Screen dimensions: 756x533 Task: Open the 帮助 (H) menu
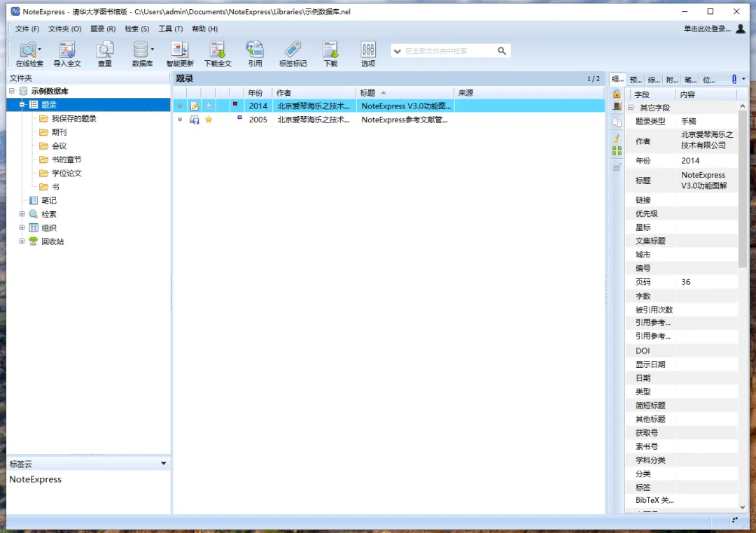(204, 29)
